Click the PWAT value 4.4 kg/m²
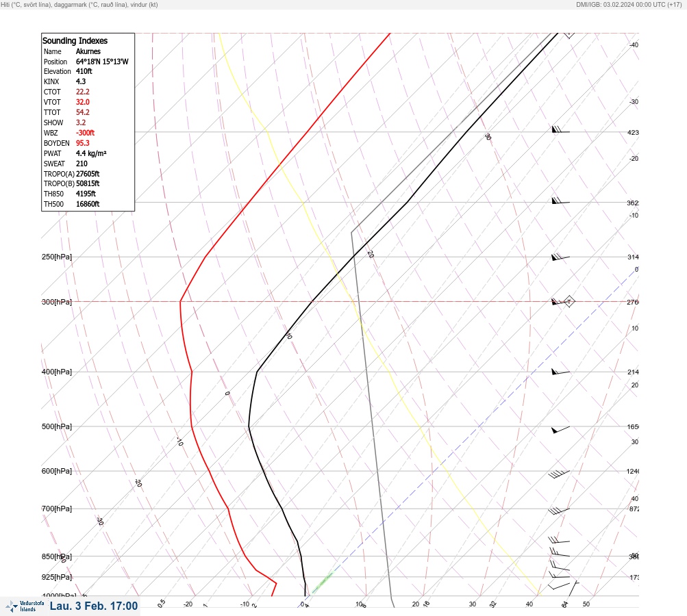This screenshot has width=687, height=616. point(91,153)
